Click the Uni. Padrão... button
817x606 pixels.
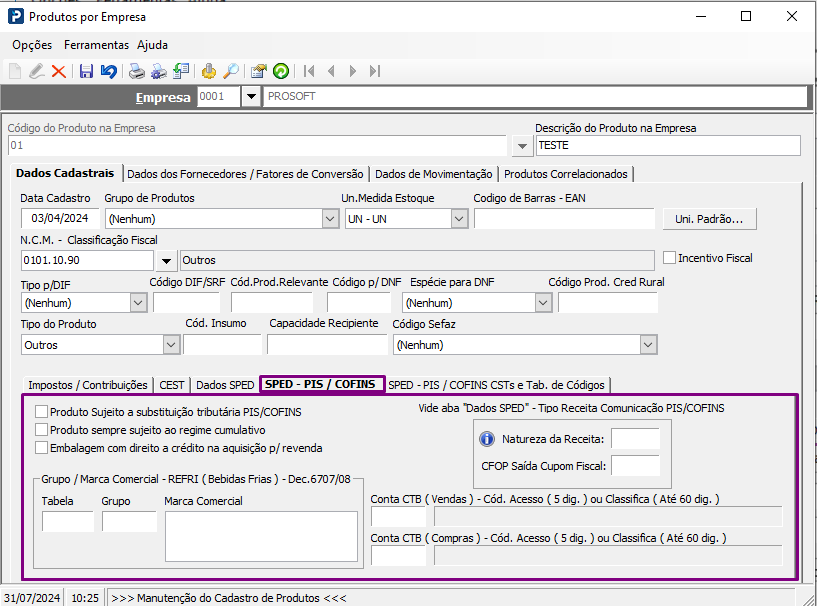709,219
